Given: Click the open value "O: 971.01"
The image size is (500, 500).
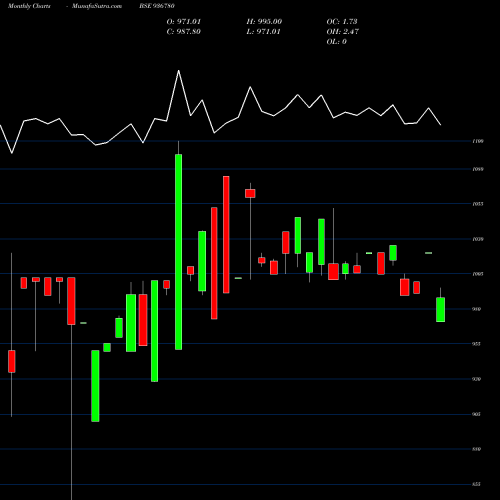Looking at the screenshot, I should tap(184, 22).
